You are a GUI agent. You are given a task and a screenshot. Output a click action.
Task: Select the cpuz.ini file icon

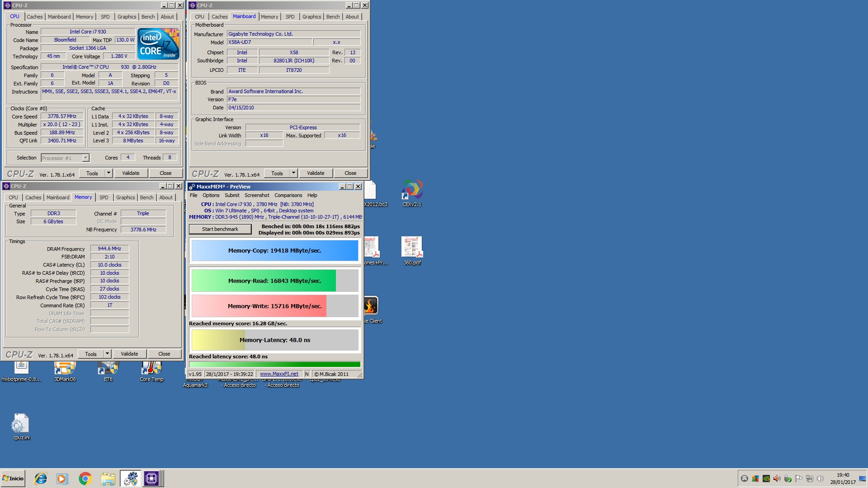click(x=21, y=427)
